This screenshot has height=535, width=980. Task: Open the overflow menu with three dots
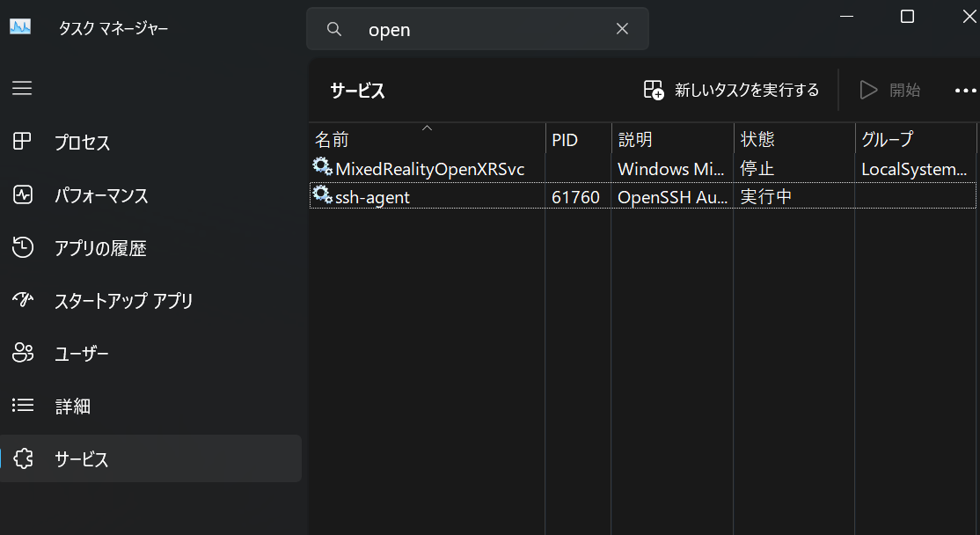965,90
